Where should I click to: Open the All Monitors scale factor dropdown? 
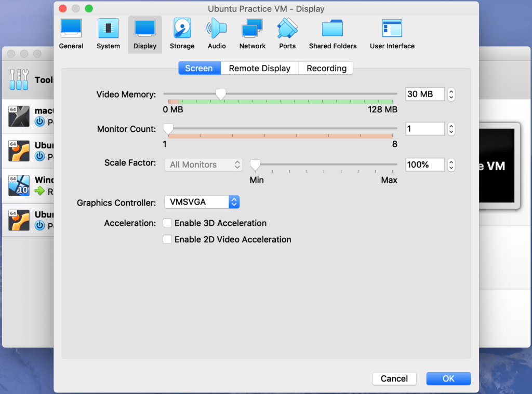204,165
